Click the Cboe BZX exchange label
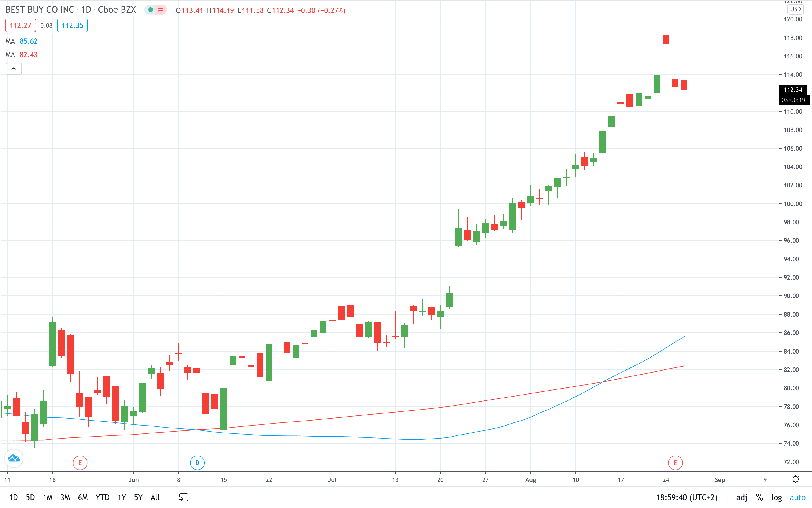This screenshot has width=812, height=508. (117, 10)
